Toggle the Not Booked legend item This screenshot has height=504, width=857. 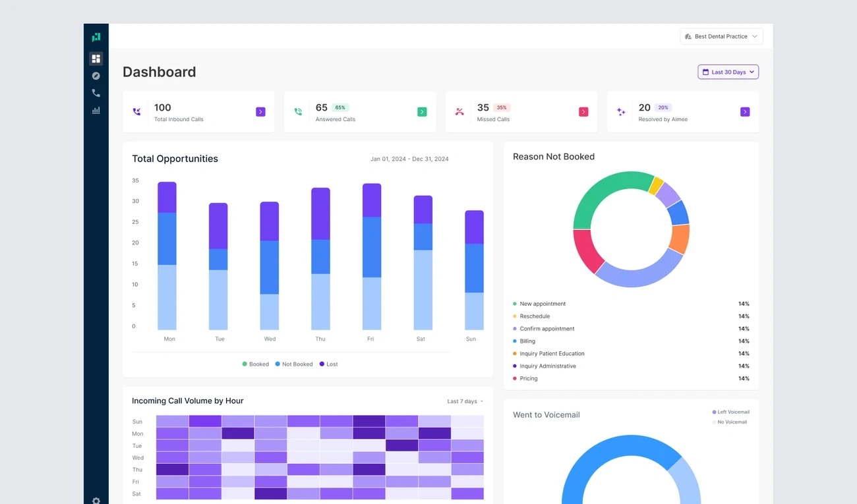click(x=294, y=364)
